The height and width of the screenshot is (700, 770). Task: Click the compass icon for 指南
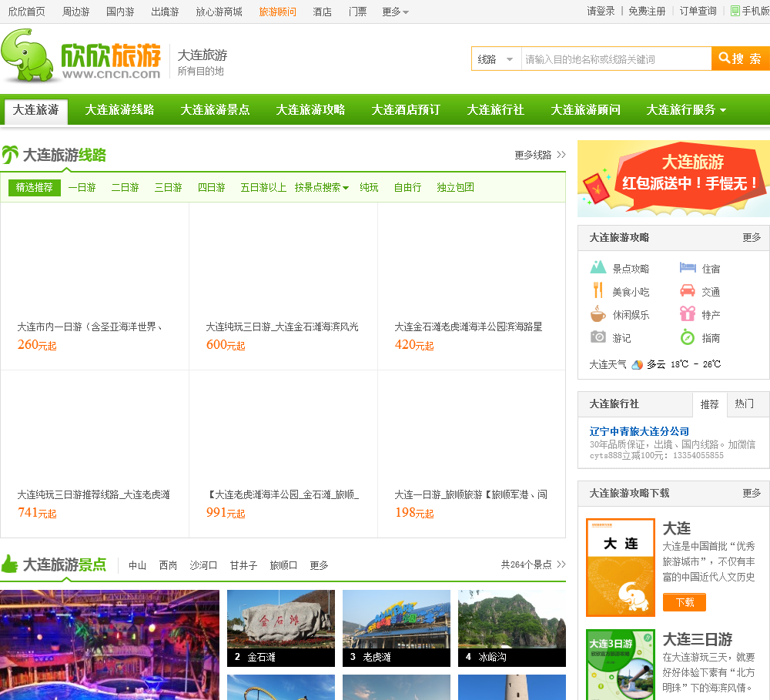(688, 337)
